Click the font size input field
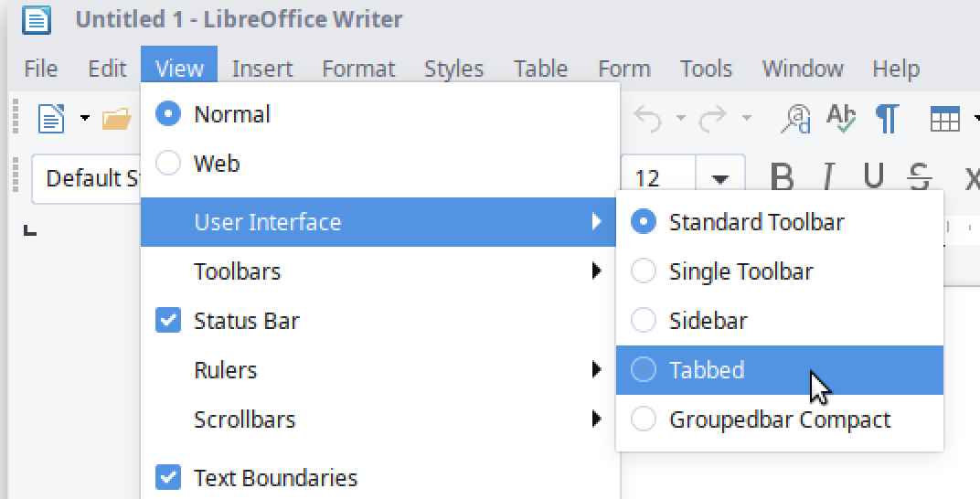 coord(656,178)
